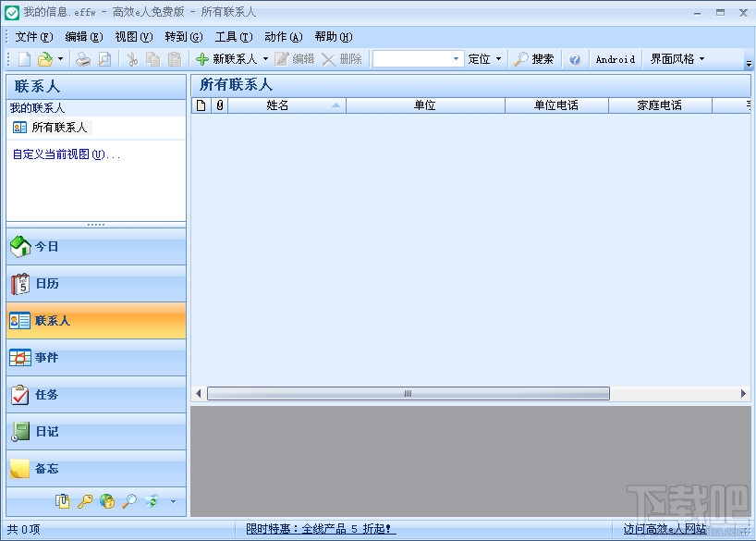Click the 删除 (Delete) toolbar icon
Image resolution: width=756 pixels, height=541 pixels.
pyautogui.click(x=341, y=58)
